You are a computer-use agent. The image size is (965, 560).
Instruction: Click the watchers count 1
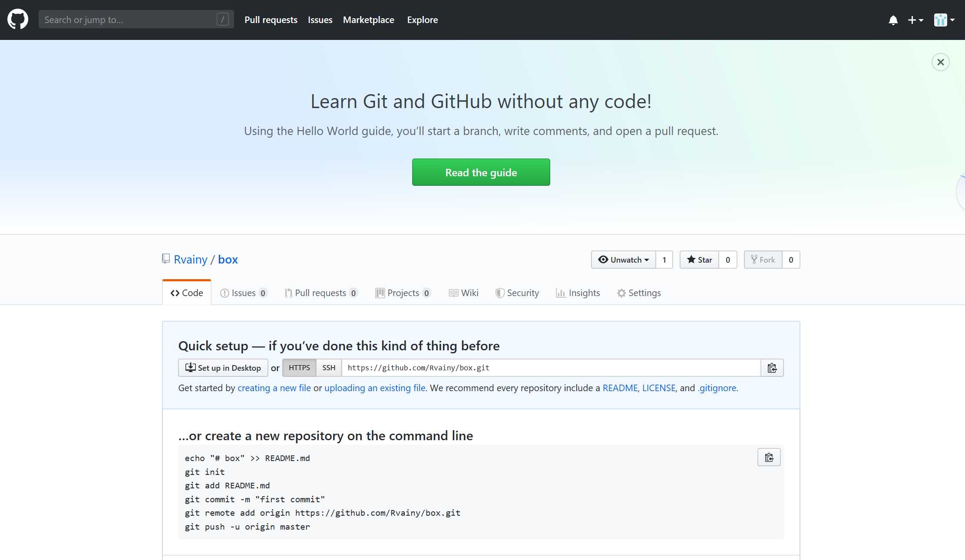click(664, 260)
